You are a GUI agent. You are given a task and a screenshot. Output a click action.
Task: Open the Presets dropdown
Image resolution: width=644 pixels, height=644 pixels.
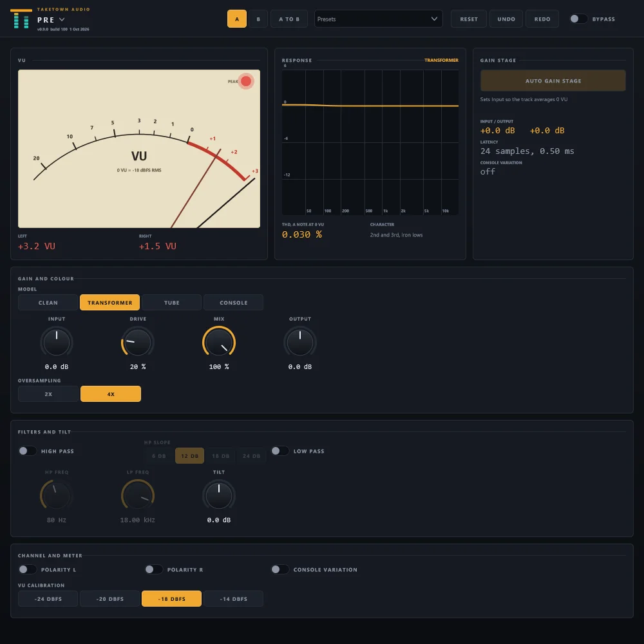point(378,19)
